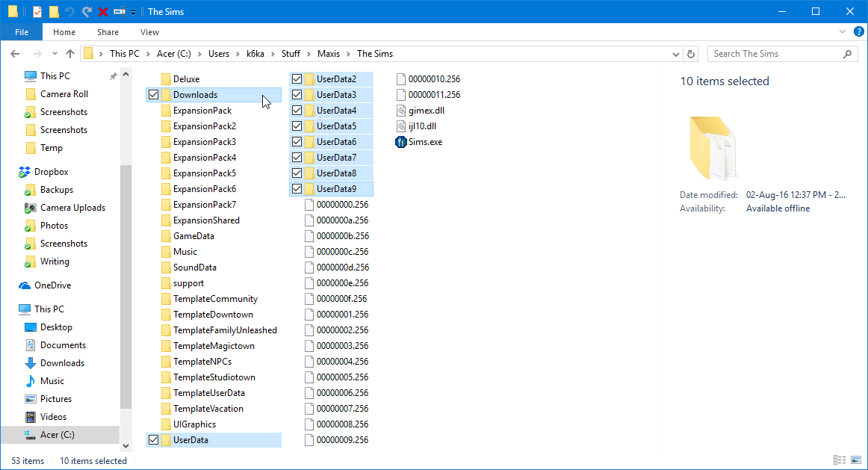This screenshot has height=470, width=868.
Task: Uncheck the Downloads folder checkbox in file list
Action: [153, 95]
